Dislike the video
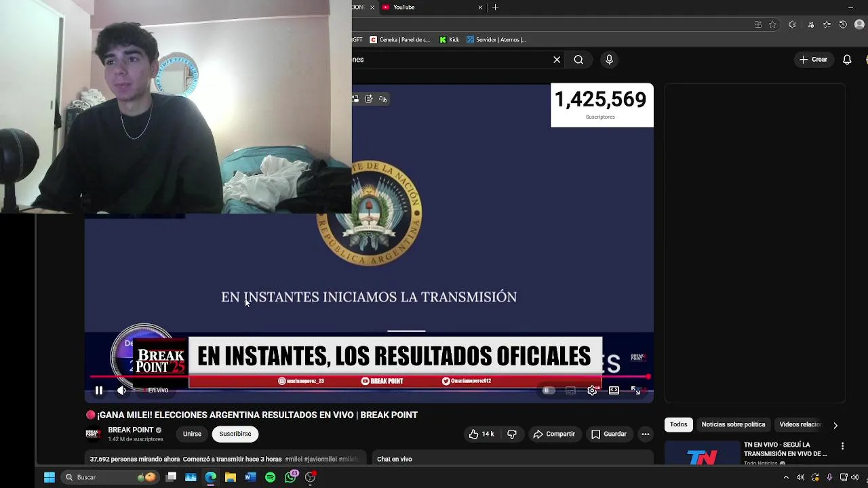This screenshot has width=868, height=488. [x=512, y=434]
